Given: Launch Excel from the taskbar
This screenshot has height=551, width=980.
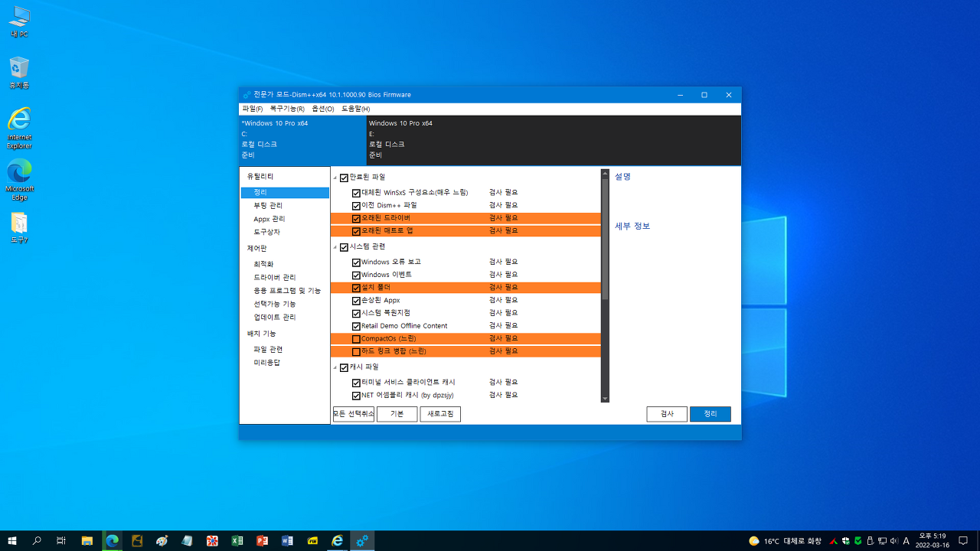Looking at the screenshot, I should pyautogui.click(x=237, y=540).
